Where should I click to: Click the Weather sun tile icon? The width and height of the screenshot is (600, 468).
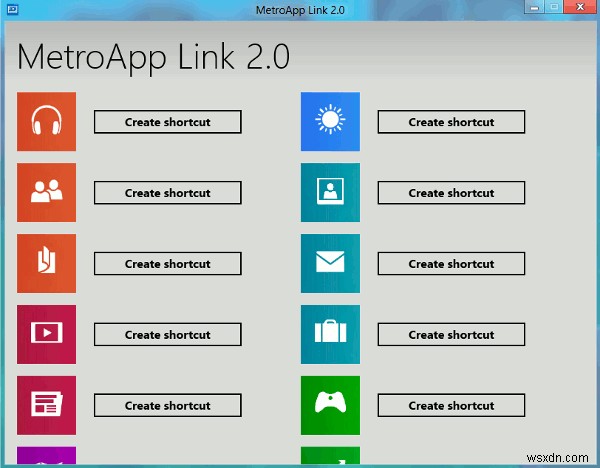pos(330,121)
